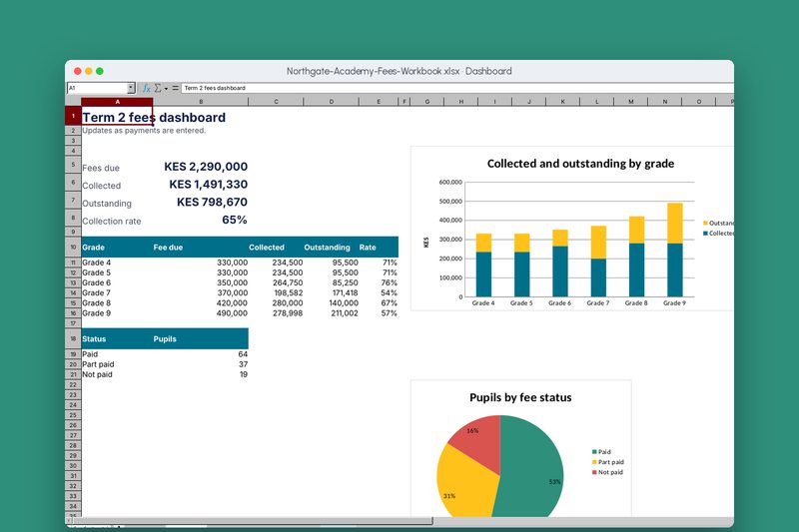Expand the Sum function dropdown arrow
The width and height of the screenshot is (799, 532).
tap(166, 89)
